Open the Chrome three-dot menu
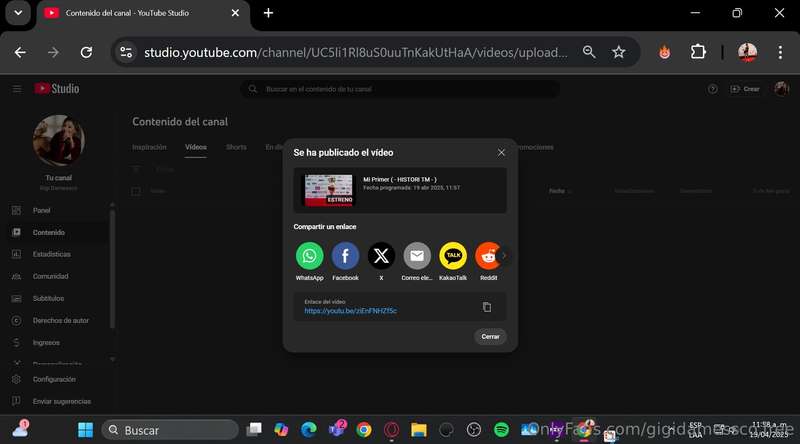This screenshot has height=444, width=800. [x=780, y=52]
